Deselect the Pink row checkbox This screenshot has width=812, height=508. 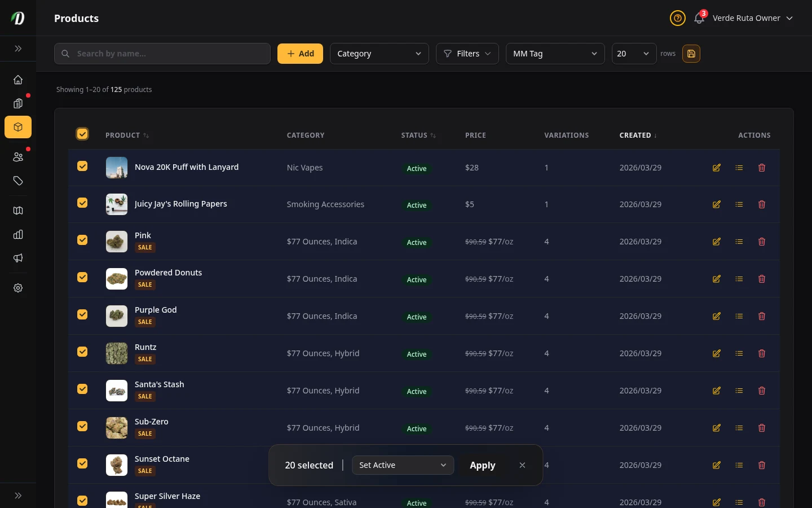tap(82, 240)
